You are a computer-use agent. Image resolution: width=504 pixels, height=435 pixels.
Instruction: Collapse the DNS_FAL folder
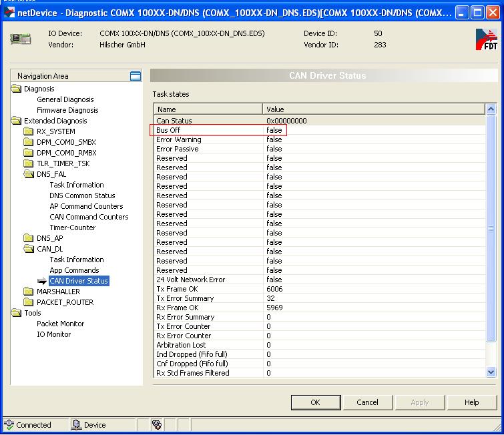point(29,174)
